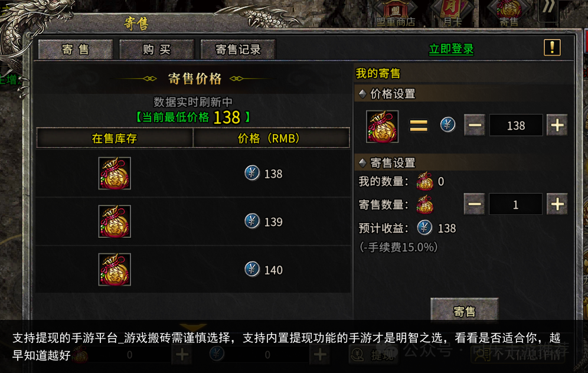Viewport: 588px width, 373px height.
Task: Open the 盟重商店 shop icon
Action: [396, 14]
